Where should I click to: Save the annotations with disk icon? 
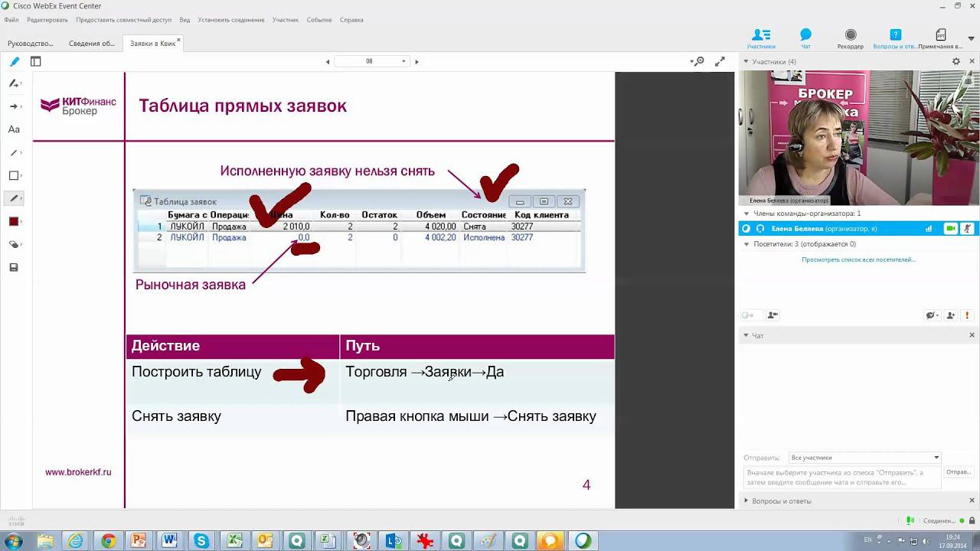[14, 268]
